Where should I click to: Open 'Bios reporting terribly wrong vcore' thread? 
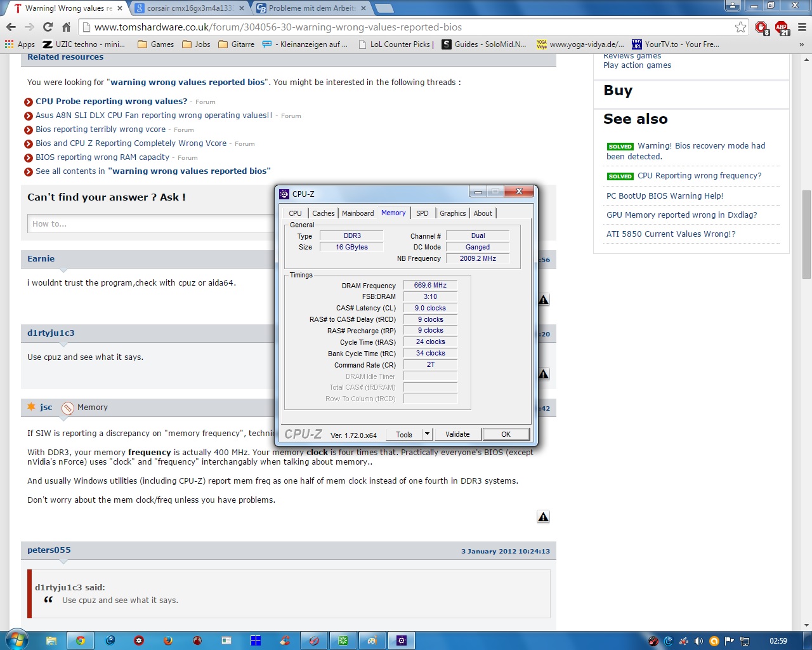pos(100,129)
